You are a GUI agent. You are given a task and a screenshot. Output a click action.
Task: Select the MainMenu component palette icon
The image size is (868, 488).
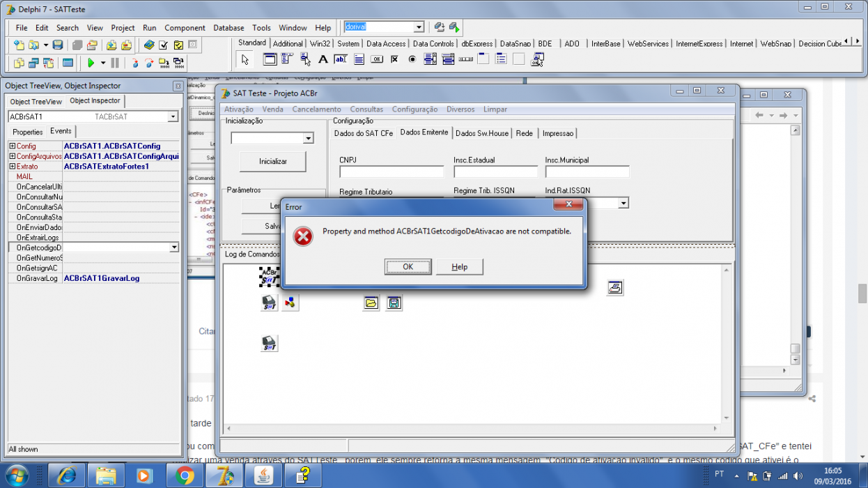coord(286,60)
